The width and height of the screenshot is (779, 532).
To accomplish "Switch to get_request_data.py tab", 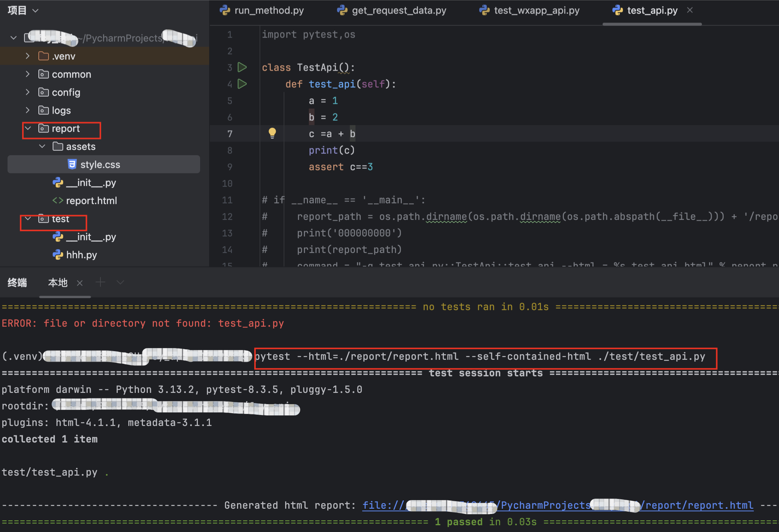I will (398, 11).
